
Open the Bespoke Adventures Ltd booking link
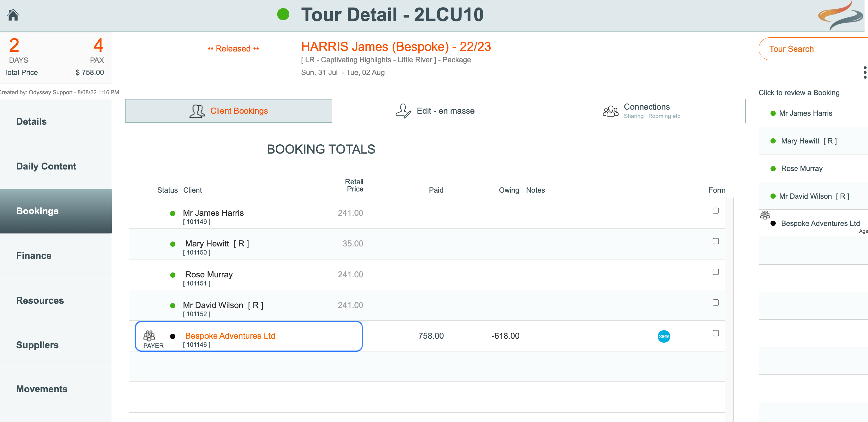tap(230, 336)
